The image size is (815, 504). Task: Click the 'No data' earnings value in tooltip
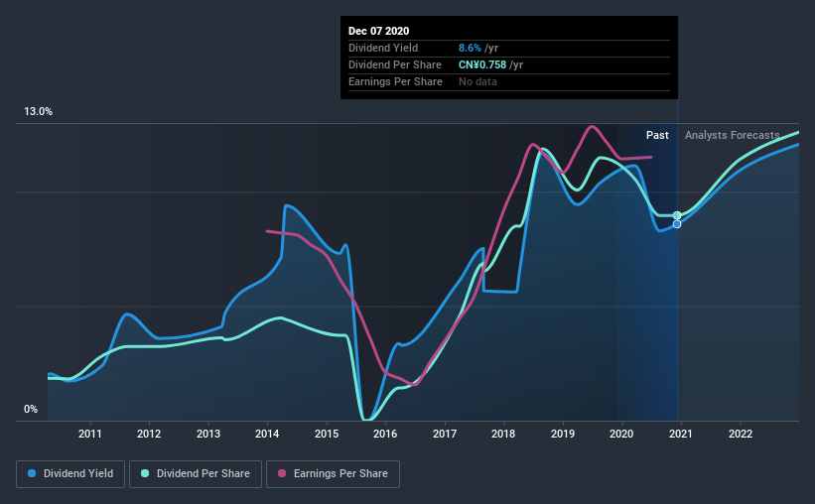point(477,81)
